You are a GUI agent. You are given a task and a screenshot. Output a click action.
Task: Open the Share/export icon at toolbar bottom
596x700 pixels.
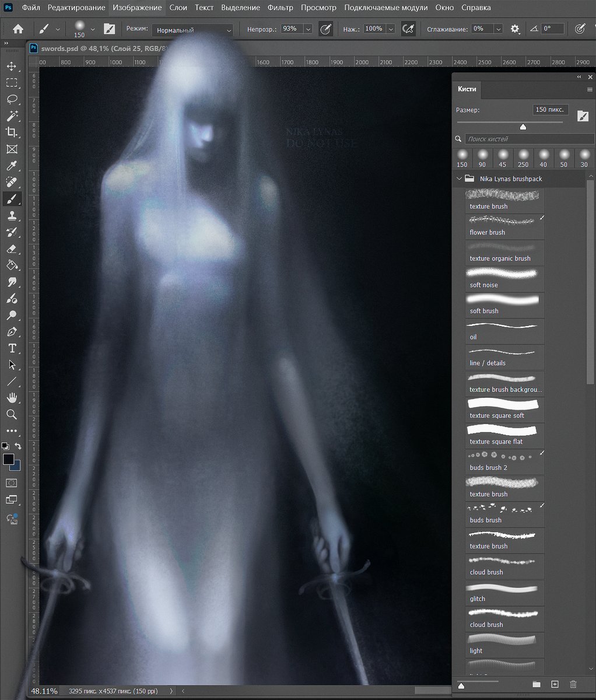pyautogui.click(x=12, y=518)
